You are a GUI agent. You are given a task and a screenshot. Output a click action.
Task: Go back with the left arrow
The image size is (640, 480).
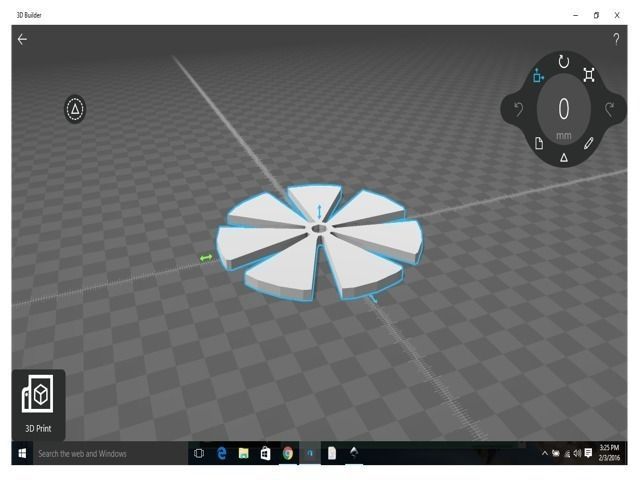coord(22,39)
